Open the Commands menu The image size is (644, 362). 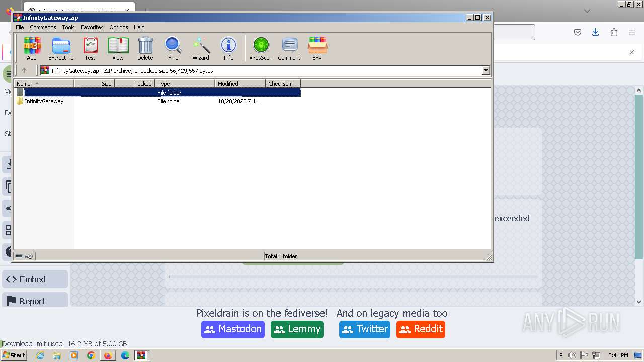pos(43,27)
